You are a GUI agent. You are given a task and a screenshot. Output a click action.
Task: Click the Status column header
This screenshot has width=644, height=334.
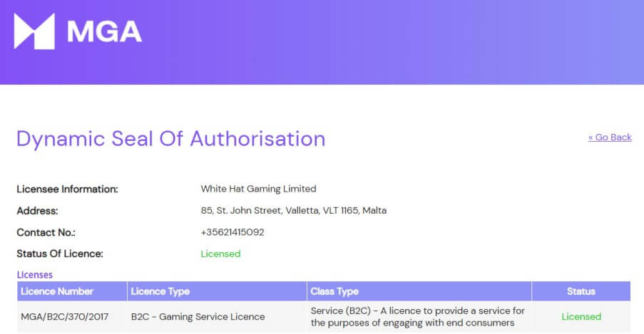point(581,291)
